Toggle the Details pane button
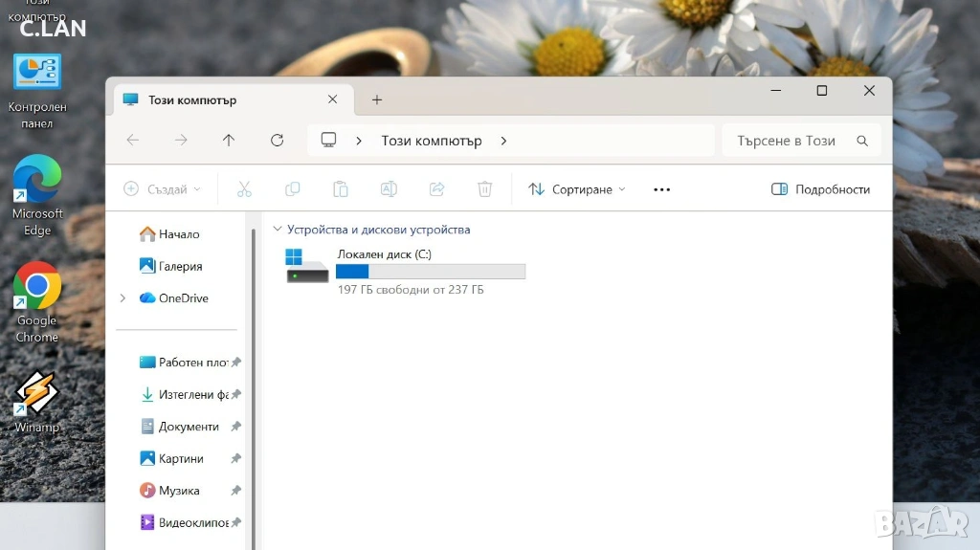980x550 pixels. (x=820, y=189)
